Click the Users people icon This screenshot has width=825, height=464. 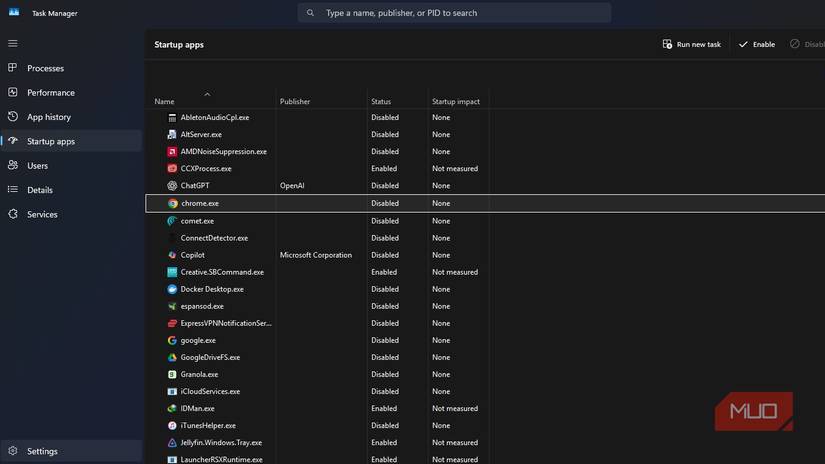[13, 165]
